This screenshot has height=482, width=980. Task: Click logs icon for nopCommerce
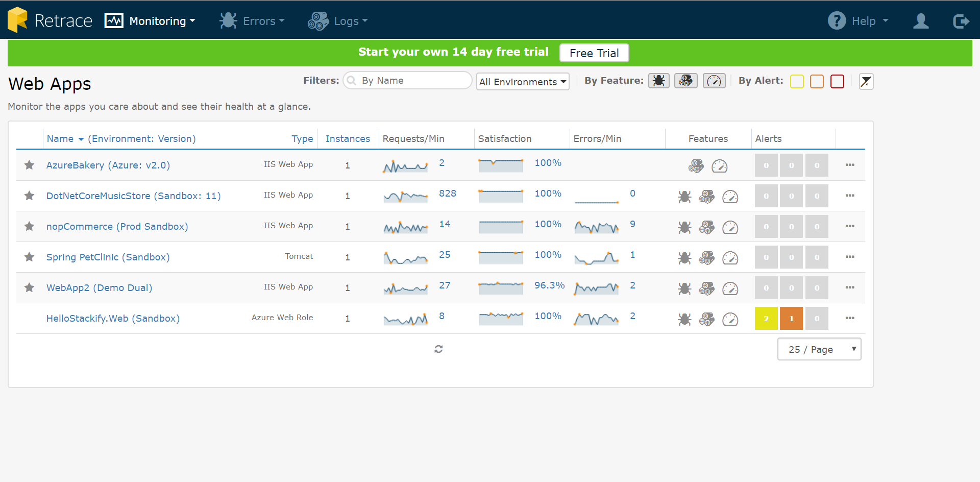[707, 227]
